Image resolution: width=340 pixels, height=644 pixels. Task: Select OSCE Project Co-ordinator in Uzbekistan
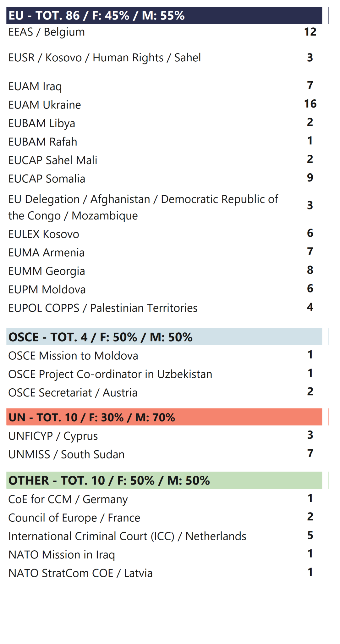110,375
